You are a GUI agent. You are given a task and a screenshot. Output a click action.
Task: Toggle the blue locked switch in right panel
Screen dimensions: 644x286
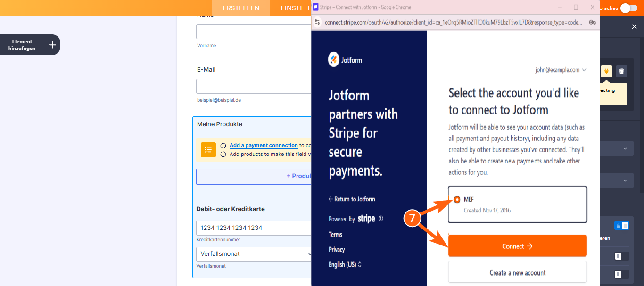[621, 226]
